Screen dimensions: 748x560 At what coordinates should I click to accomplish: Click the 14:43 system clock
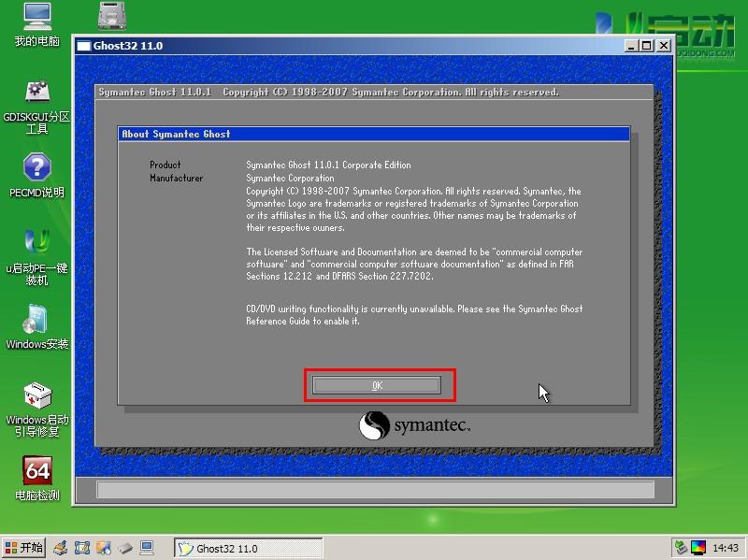(x=726, y=549)
